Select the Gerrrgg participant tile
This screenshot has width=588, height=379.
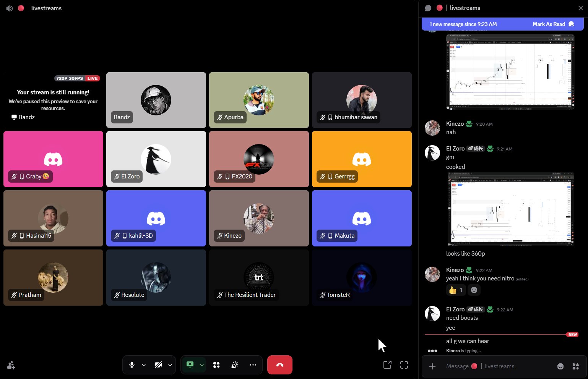(362, 159)
